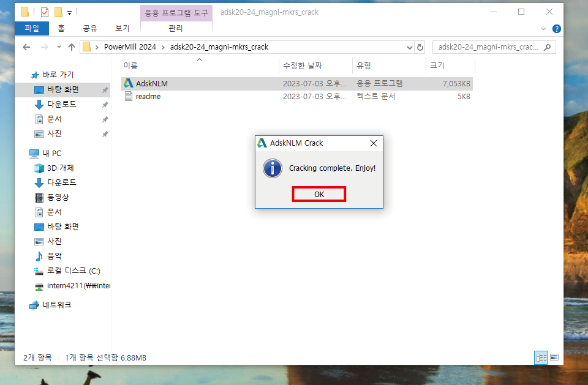Click pin icon next to 문서
Image resolution: width=588 pixels, height=385 pixels.
pyautogui.click(x=105, y=119)
